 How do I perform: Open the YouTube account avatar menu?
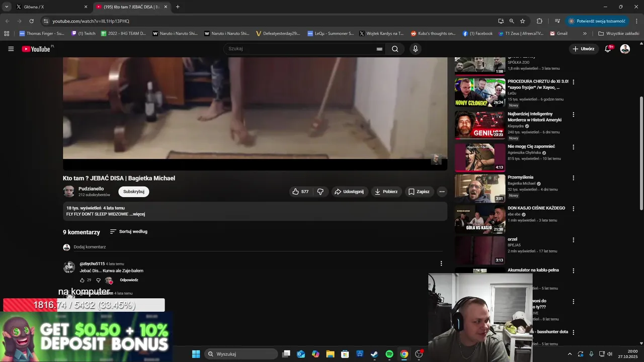pos(625,49)
